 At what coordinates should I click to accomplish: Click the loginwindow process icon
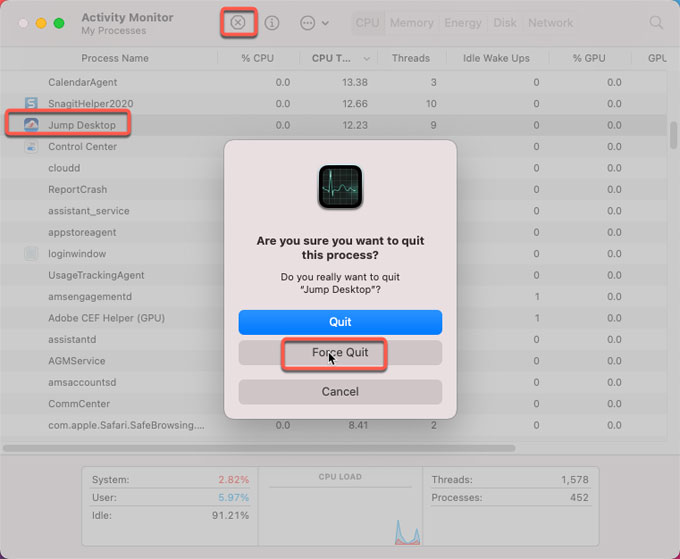[x=31, y=254]
